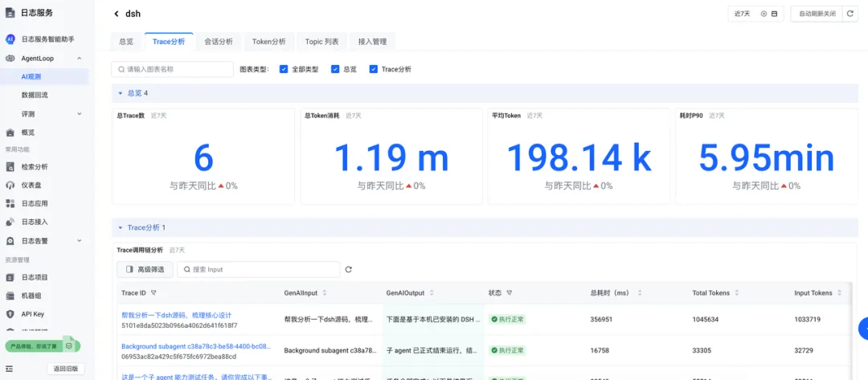This screenshot has width=868, height=380.
Task: Toggle the 全部类型 checkbox
Action: pos(284,69)
